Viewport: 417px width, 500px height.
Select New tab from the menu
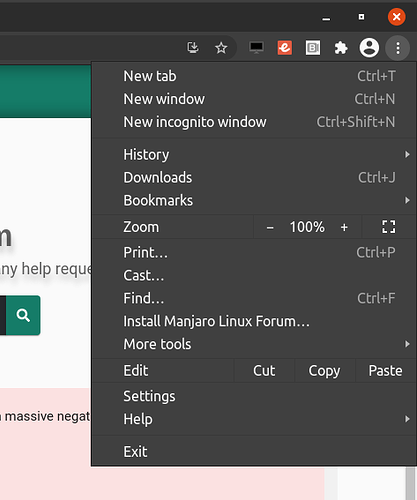(254, 76)
